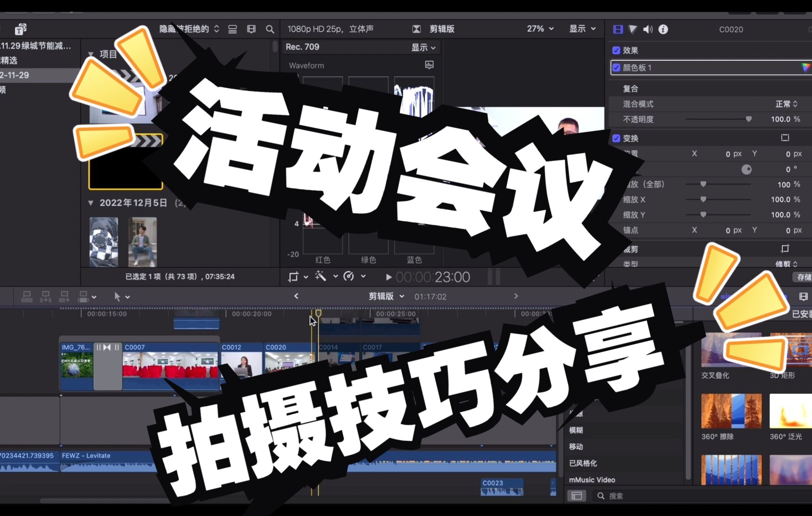Click the append clip icon in timeline toolbar
The width and height of the screenshot is (812, 516).
tap(64, 296)
